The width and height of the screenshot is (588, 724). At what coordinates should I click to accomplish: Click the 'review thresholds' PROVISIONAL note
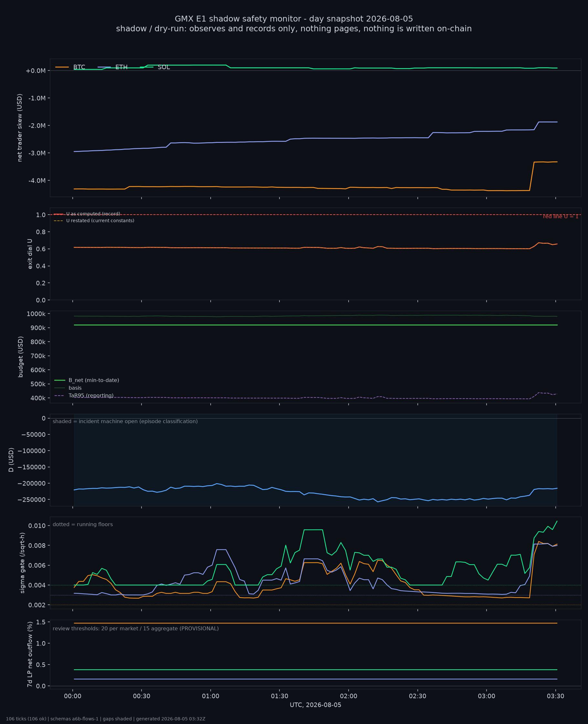tap(135, 629)
